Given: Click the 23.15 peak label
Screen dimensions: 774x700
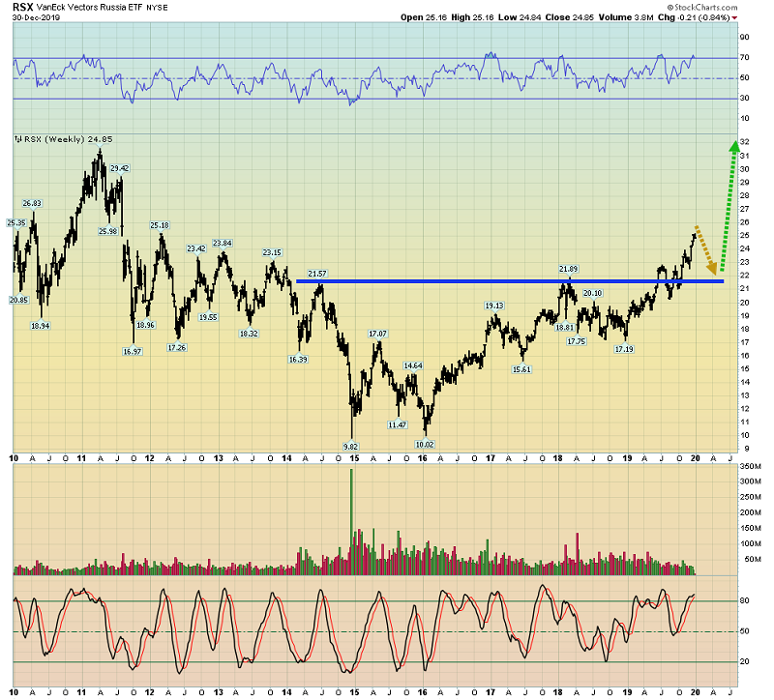Looking at the screenshot, I should [272, 252].
